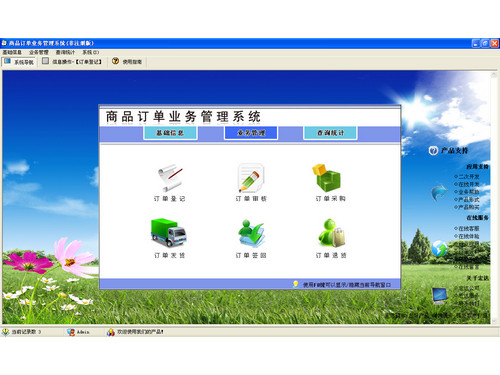The image size is (500, 375).
Task: Switch to the 基础信息 tab
Action: click(170, 133)
